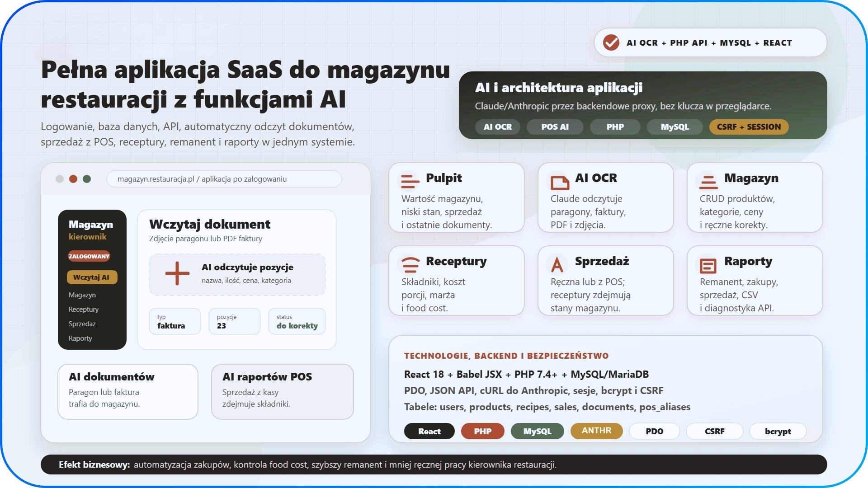The width and height of the screenshot is (868, 488).
Task: Click the magazyn.restauracja.pl address field
Action: 224,179
